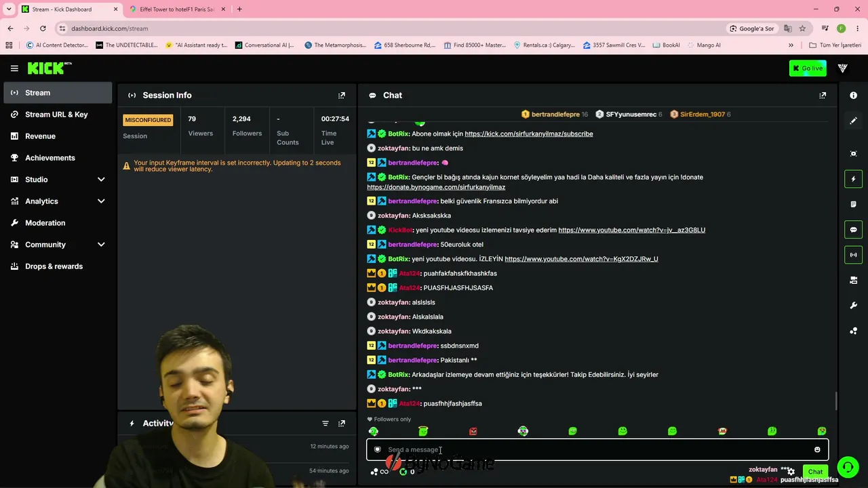Click the wrench tools icon in the right sidebar

(x=853, y=306)
